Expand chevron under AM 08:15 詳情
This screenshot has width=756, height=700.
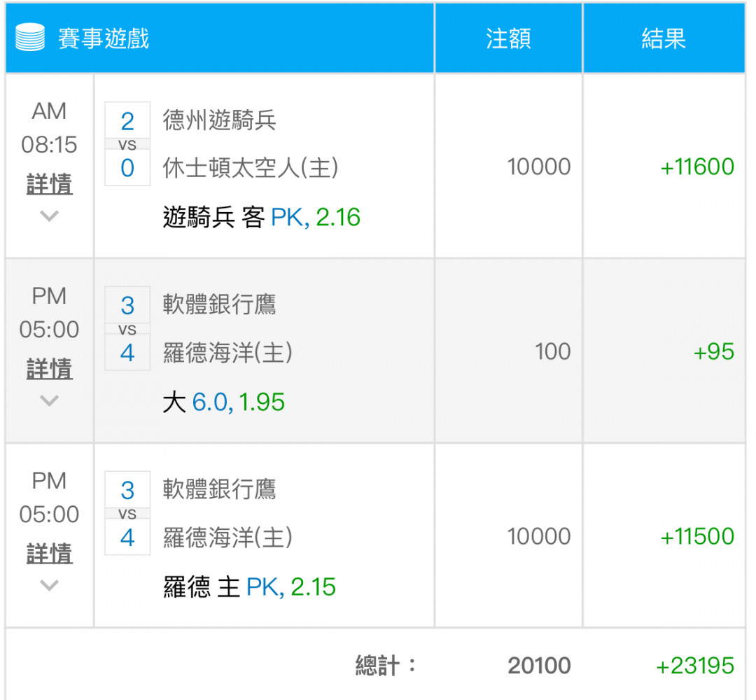pos(49,216)
